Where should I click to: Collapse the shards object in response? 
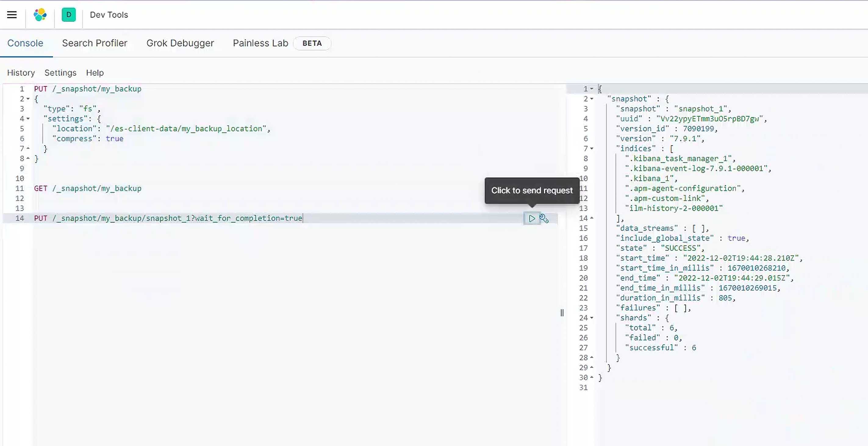[x=592, y=318]
